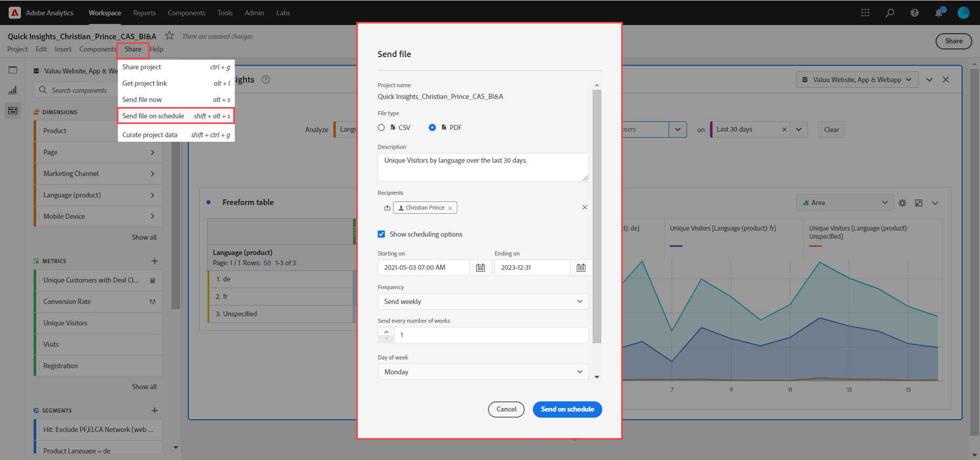Screen dimensions: 980x460
Task: Uncheck Show scheduling options
Action: click(381, 234)
